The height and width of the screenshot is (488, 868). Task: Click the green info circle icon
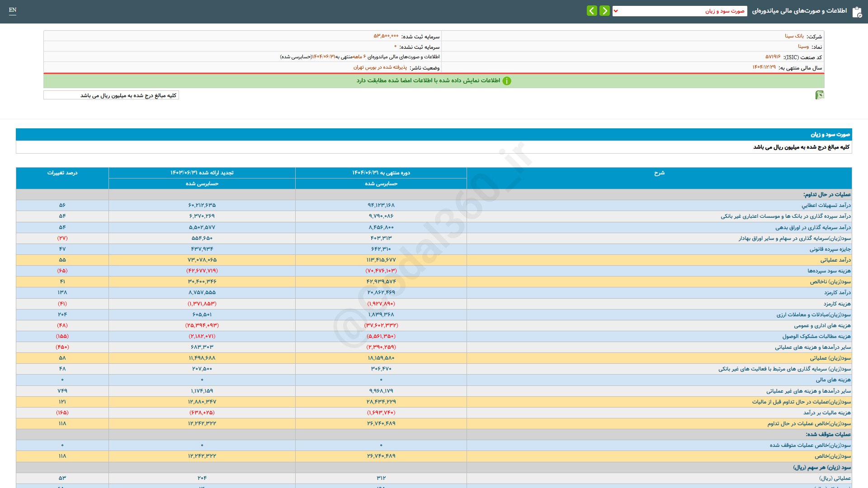(x=507, y=81)
